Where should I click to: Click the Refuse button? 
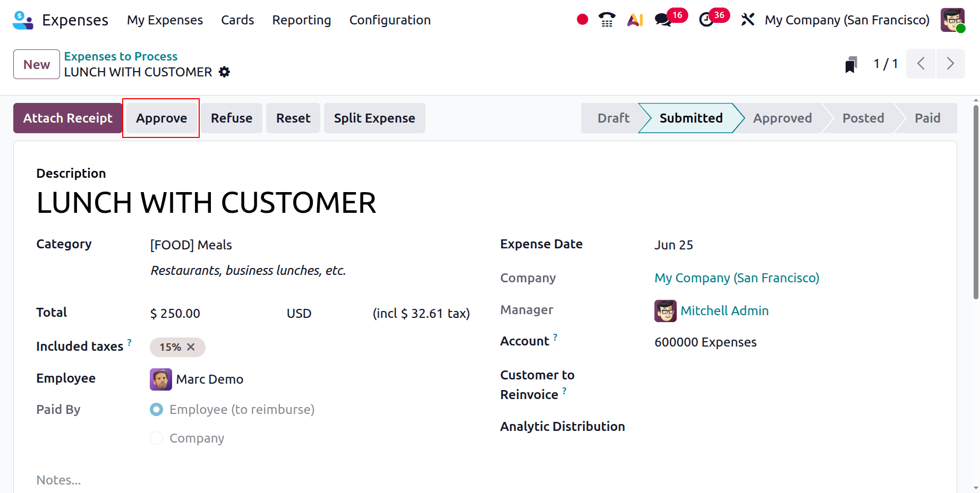pyautogui.click(x=232, y=118)
